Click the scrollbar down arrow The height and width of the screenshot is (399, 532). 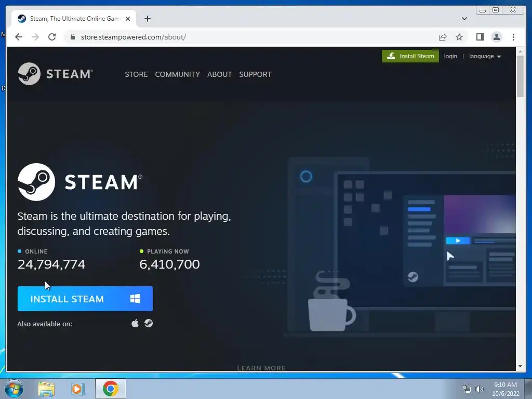520,366
